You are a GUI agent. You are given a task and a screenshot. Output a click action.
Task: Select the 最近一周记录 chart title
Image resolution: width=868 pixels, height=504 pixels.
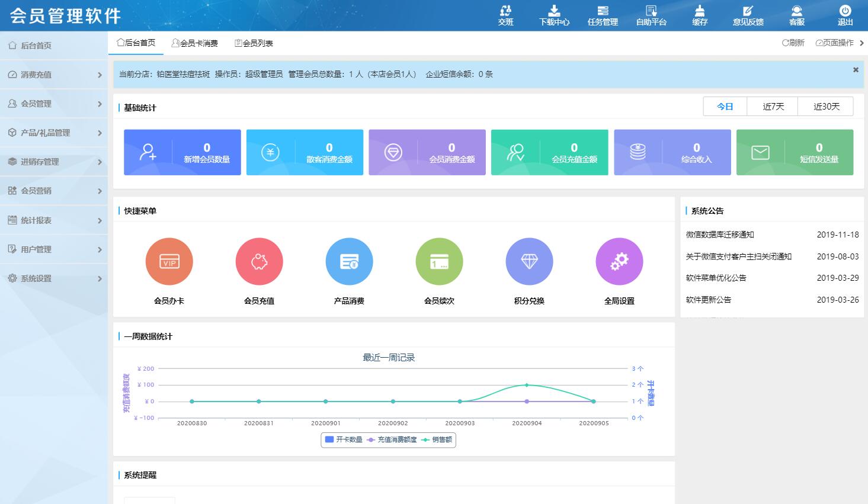pyautogui.click(x=389, y=358)
